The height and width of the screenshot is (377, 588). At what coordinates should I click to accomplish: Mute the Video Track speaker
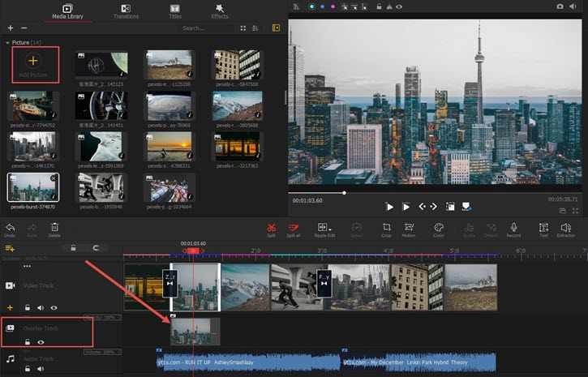point(41,308)
